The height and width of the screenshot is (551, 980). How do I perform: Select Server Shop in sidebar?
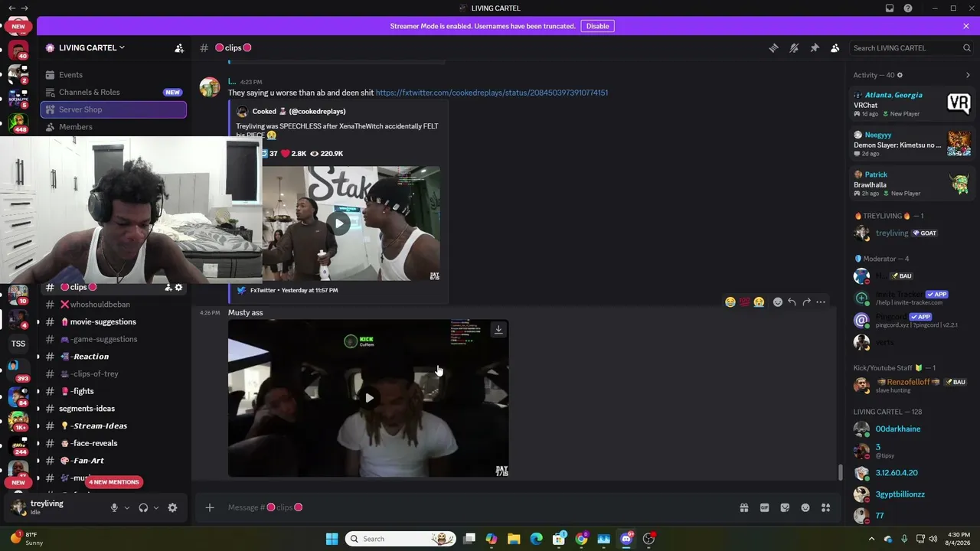(x=113, y=109)
